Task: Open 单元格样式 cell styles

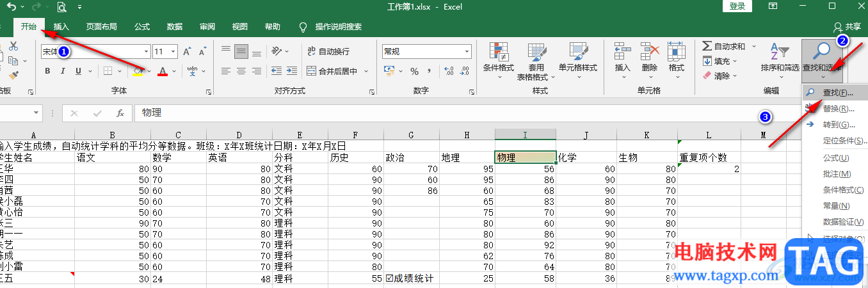Action: pos(578,61)
